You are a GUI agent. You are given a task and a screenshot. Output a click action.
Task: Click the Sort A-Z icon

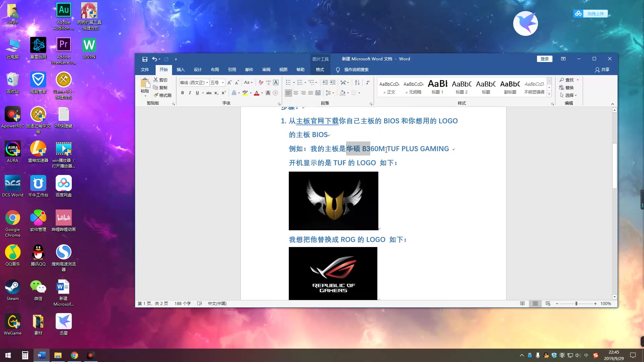point(357,82)
